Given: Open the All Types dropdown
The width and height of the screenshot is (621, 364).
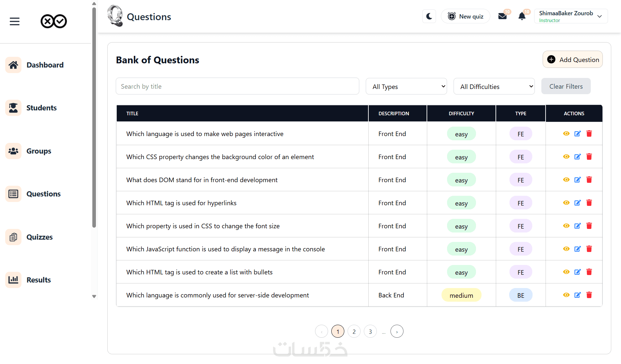Looking at the screenshot, I should point(406,86).
